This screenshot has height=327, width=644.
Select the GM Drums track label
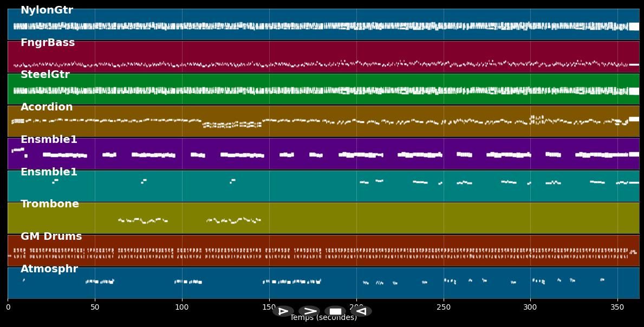click(x=51, y=237)
